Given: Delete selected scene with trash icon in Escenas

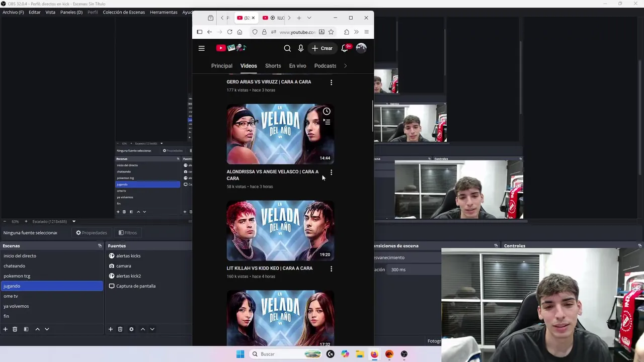Looking at the screenshot, I should click(15, 329).
